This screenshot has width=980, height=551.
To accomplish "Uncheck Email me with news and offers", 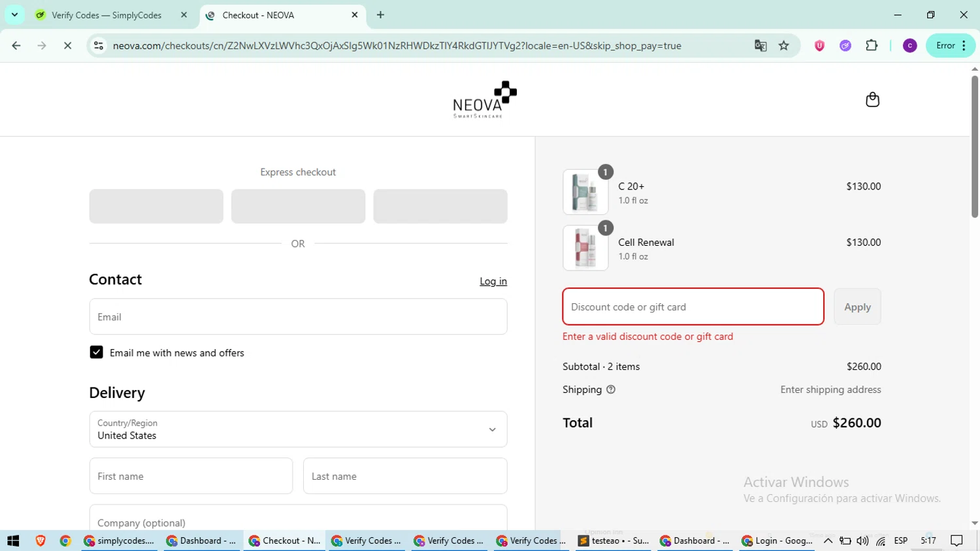I will (96, 352).
